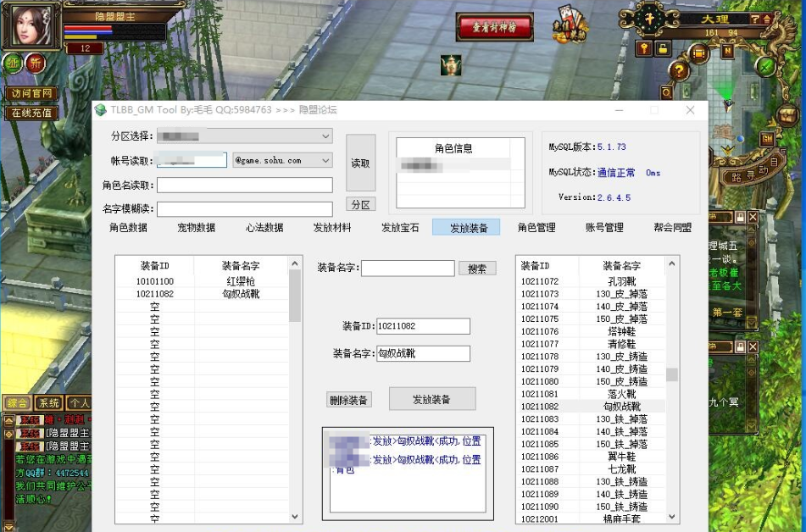Click the 装备名字 search input field
806x532 pixels.
408,268
